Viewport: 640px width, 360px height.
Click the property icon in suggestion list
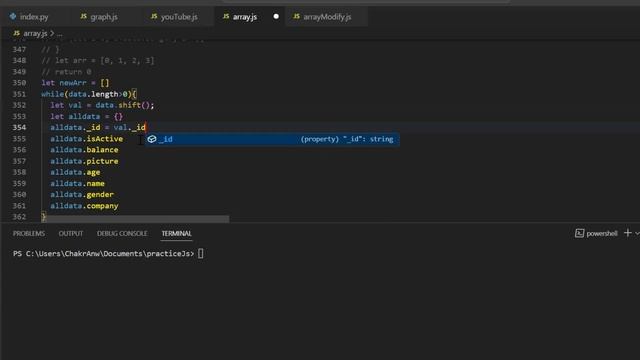coord(152,139)
